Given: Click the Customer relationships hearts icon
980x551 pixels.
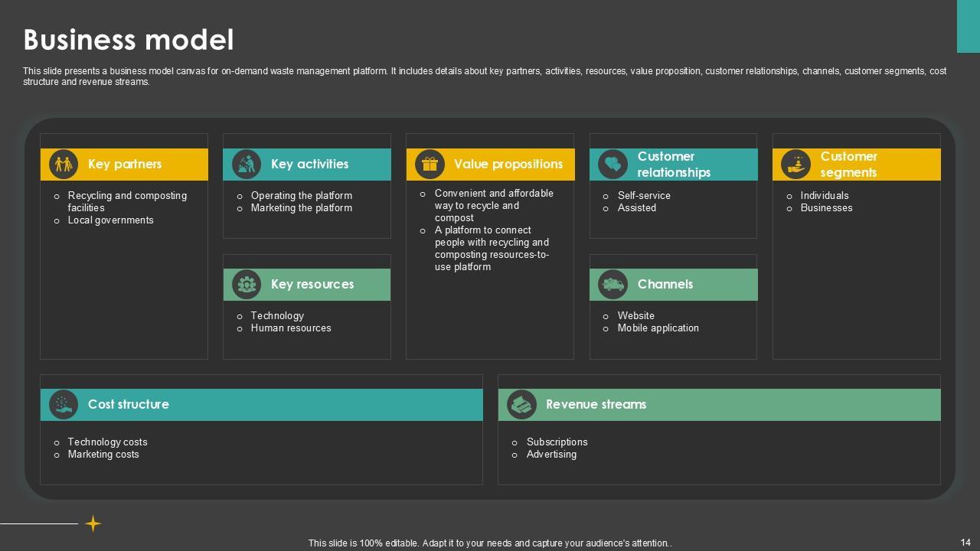Looking at the screenshot, I should point(612,165).
